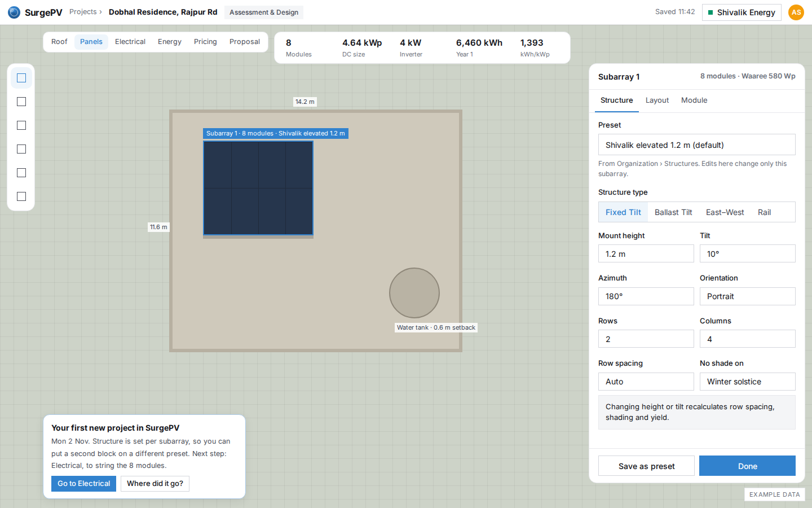Open the Layout tab in Subarray panel
This screenshot has width=812, height=508.
[x=657, y=100]
